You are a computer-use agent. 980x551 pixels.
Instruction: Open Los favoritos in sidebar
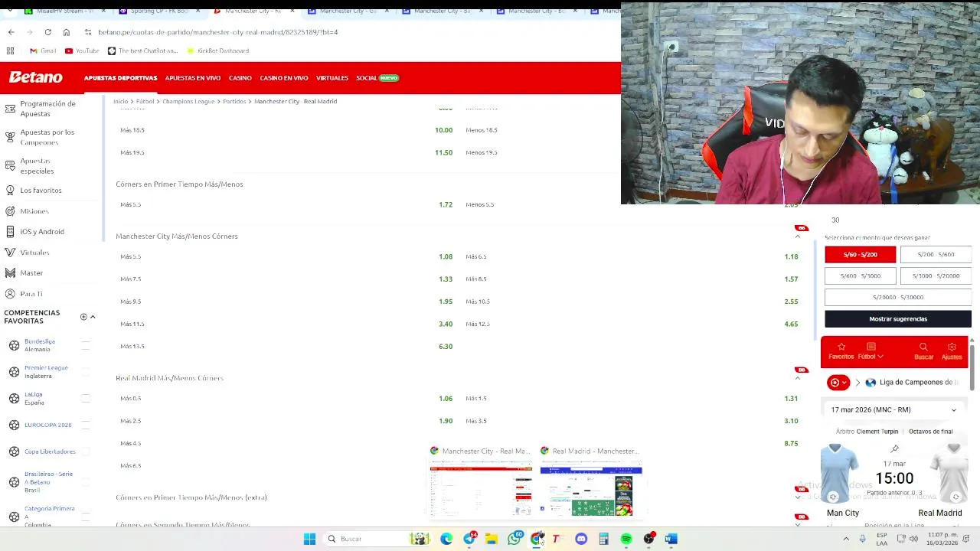[x=34, y=191]
